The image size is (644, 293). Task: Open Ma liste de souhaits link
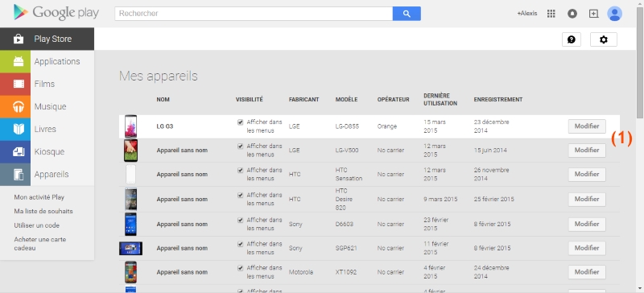click(x=43, y=211)
